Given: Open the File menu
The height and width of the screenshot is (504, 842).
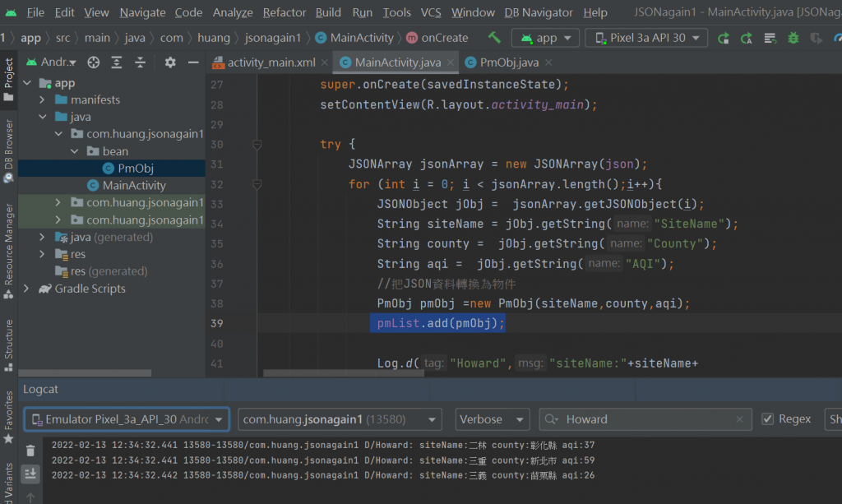Looking at the screenshot, I should pos(35,12).
